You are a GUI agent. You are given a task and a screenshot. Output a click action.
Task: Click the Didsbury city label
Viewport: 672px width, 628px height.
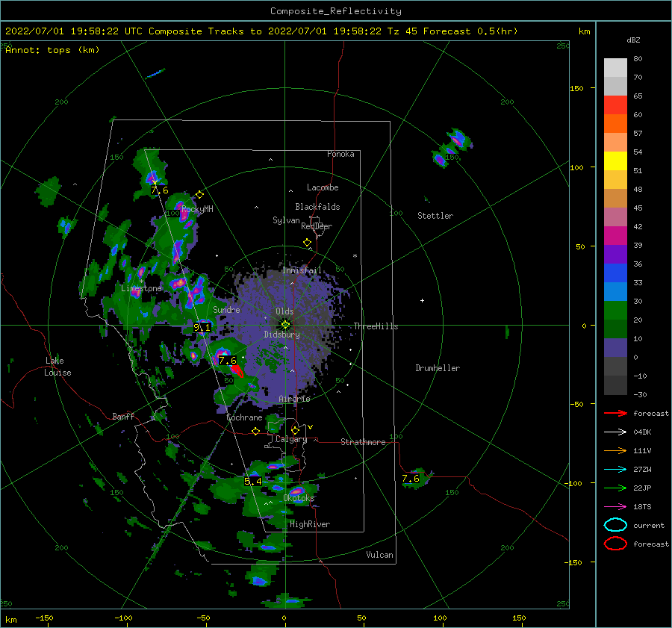(x=281, y=335)
